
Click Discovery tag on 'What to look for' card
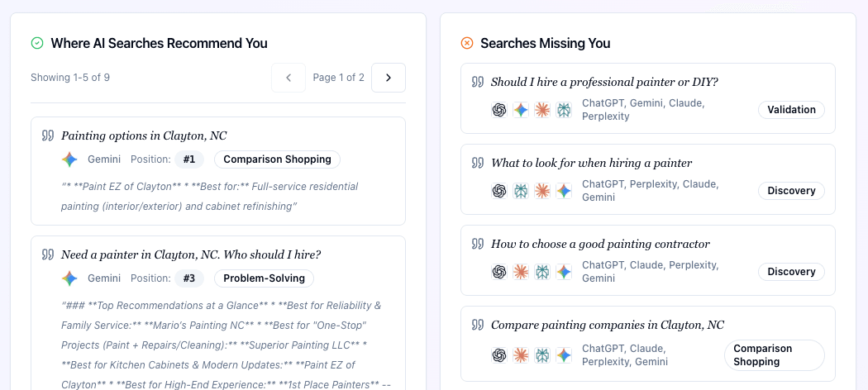791,191
